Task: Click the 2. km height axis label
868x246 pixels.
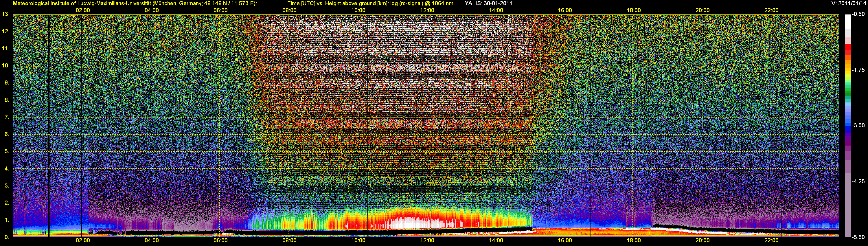Action: (7, 203)
